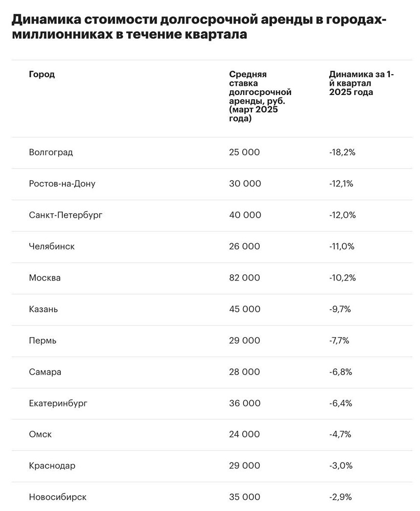This screenshot has height=511, width=420.
Task: Select the Самара row name
Action: [x=45, y=372]
